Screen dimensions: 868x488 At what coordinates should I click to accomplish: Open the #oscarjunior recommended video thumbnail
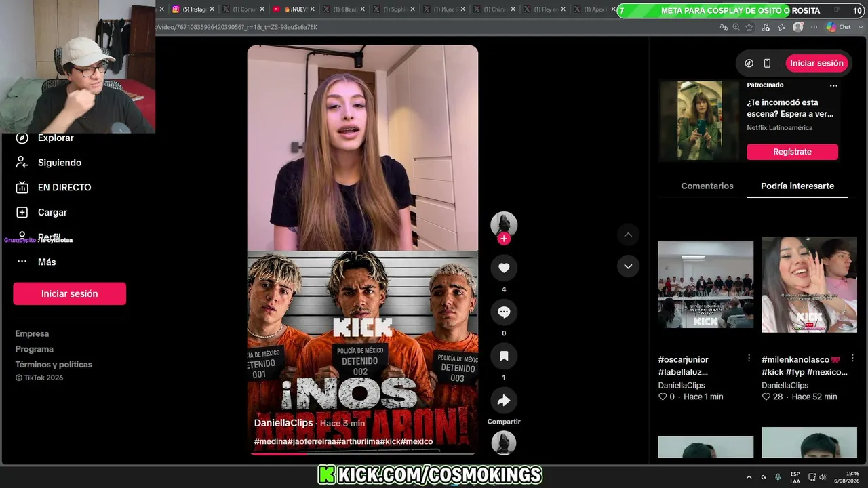click(705, 285)
